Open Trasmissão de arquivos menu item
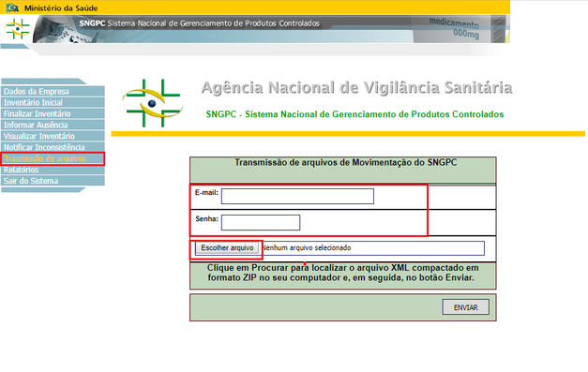This screenshot has height=372, width=588. tap(53, 158)
